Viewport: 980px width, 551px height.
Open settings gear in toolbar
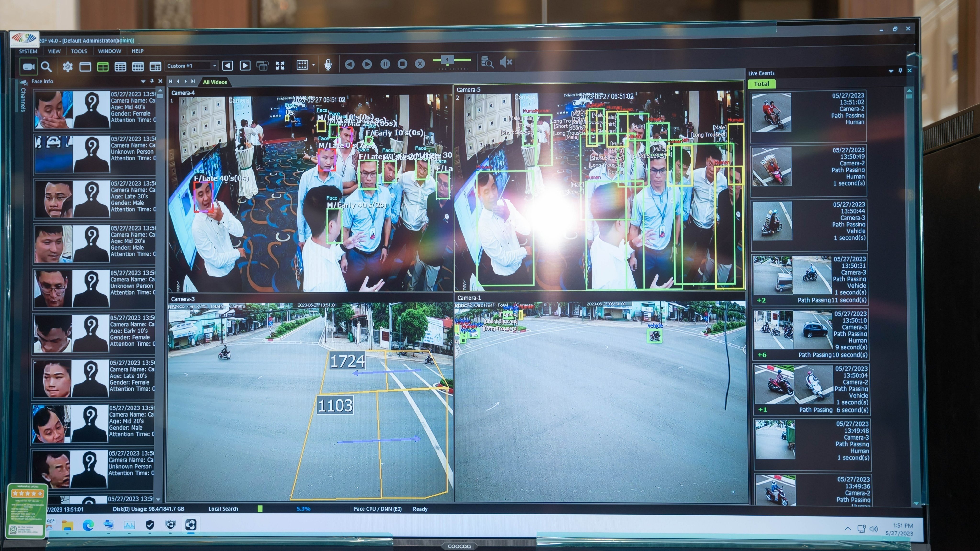pyautogui.click(x=68, y=67)
